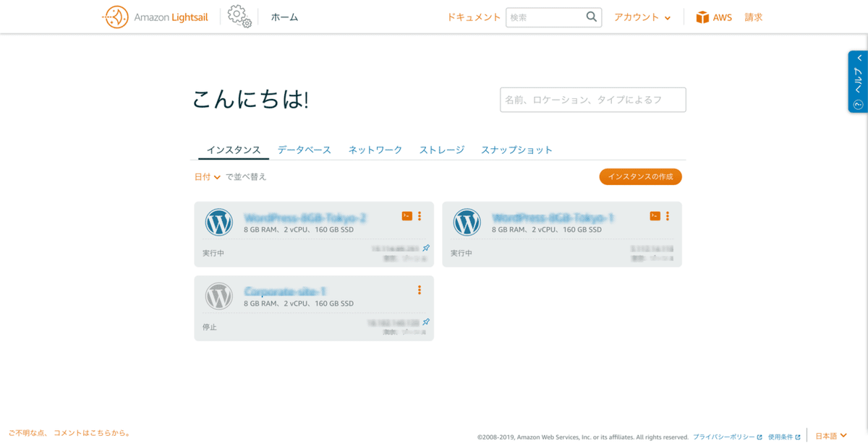This screenshot has width=868, height=446.
Task: Click WordPress logo of WordPress-8GB-Tokyo-2
Action: tap(218, 223)
